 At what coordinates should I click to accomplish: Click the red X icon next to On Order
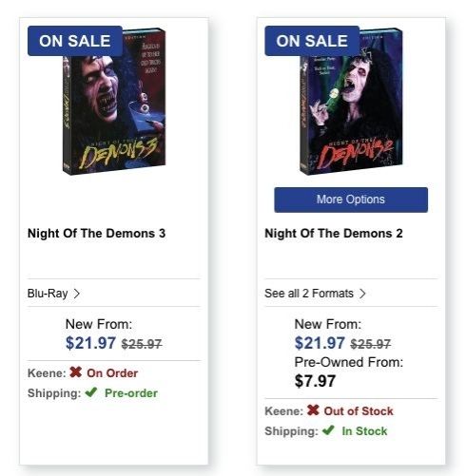point(76,372)
